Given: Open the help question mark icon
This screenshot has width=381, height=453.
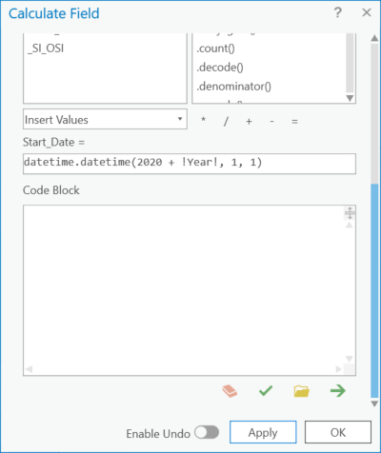Looking at the screenshot, I should [338, 13].
